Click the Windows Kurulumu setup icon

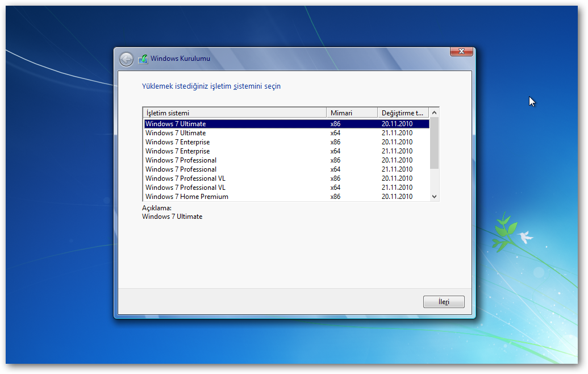pyautogui.click(x=143, y=59)
